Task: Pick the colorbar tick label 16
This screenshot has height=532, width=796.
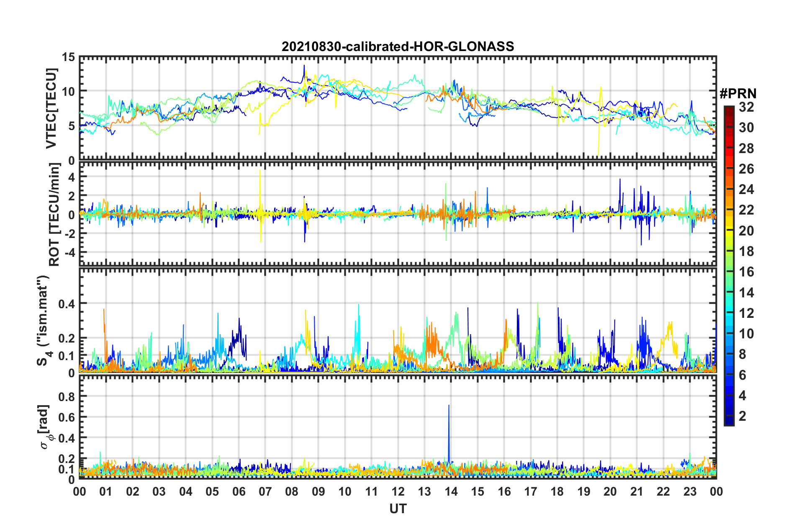Action: (x=746, y=272)
